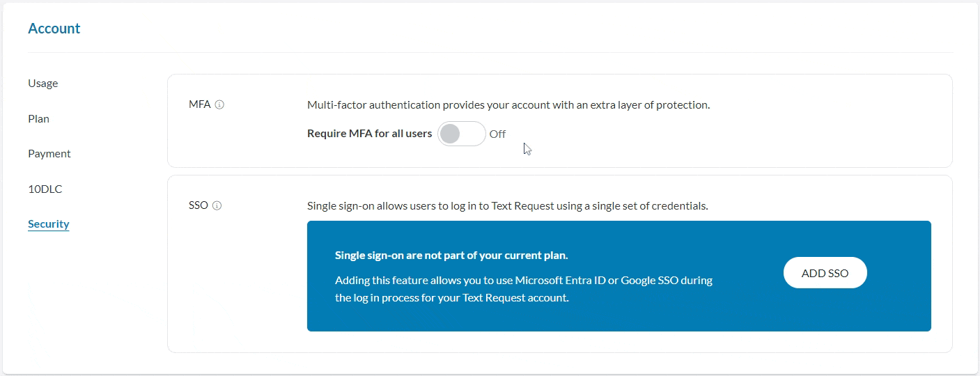Click the Account page heading
Viewport: 980px width, 376px height.
coord(54,29)
